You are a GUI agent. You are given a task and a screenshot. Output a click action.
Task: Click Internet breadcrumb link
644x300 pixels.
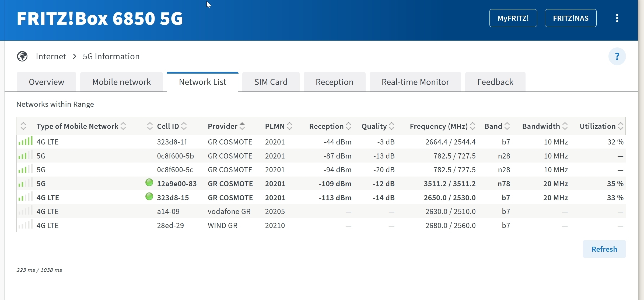[x=51, y=56]
